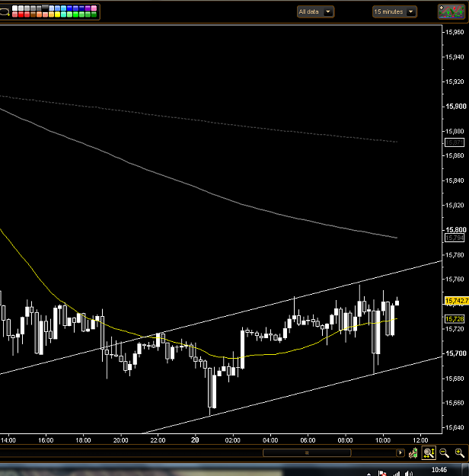Click the 22:00 time axis label

(x=158, y=440)
